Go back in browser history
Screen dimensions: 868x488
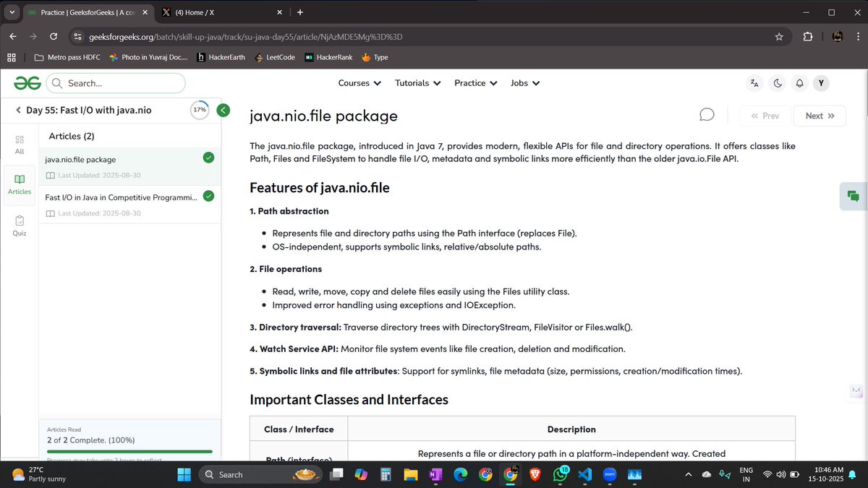pos(13,36)
